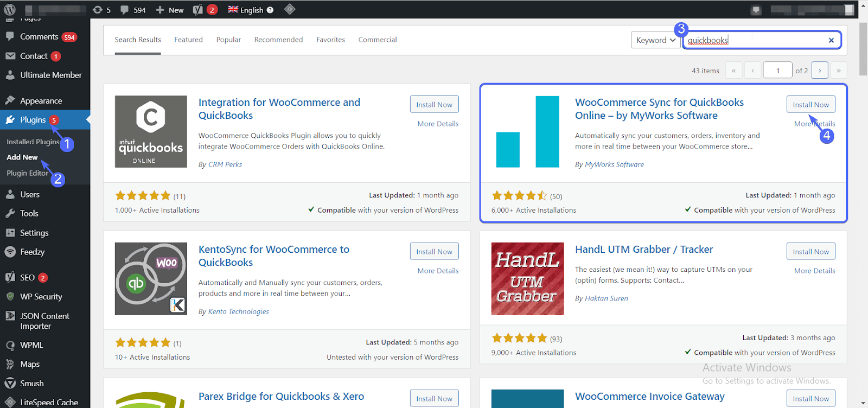Click the WordPress logo in admin bar
Image resolution: width=868 pixels, height=408 pixels.
coord(10,10)
